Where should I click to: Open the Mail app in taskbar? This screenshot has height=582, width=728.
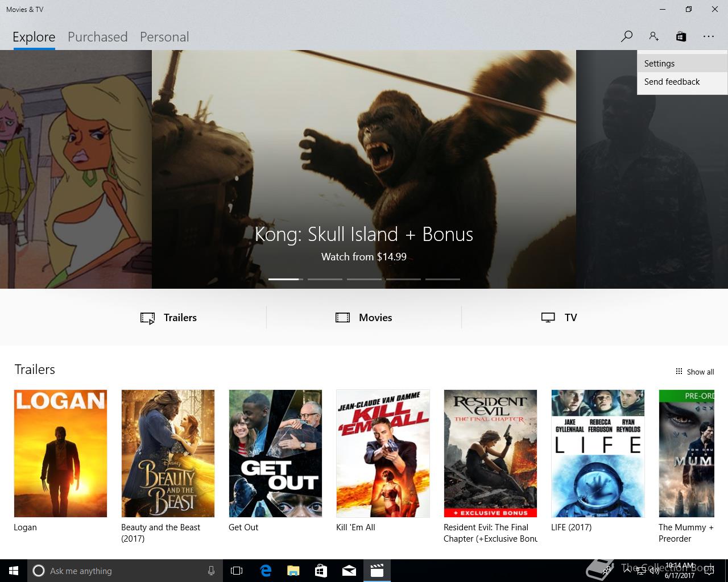[349, 571]
